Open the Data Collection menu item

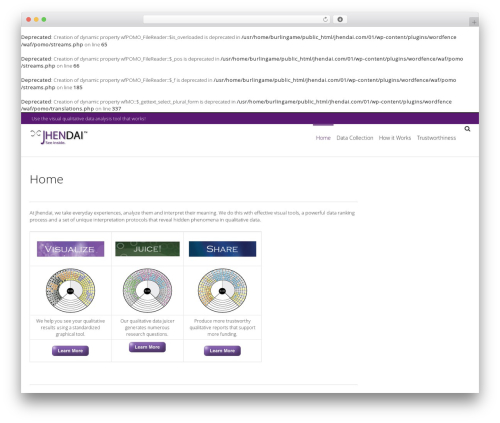(355, 138)
